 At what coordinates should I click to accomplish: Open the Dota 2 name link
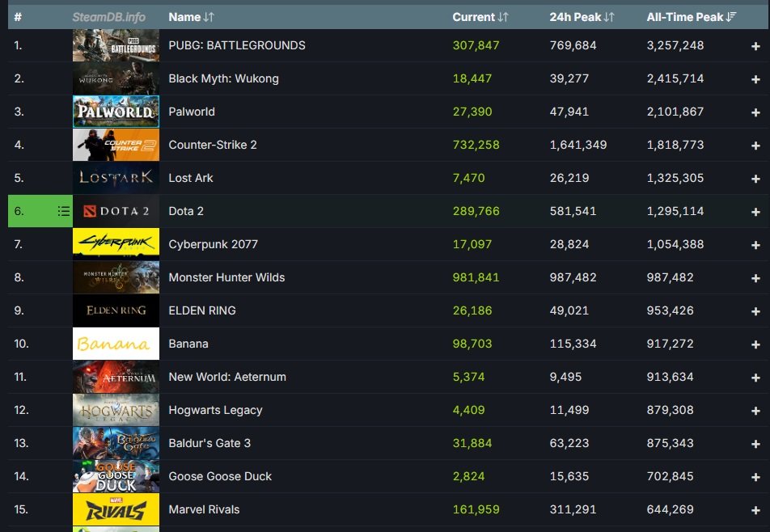click(x=186, y=211)
